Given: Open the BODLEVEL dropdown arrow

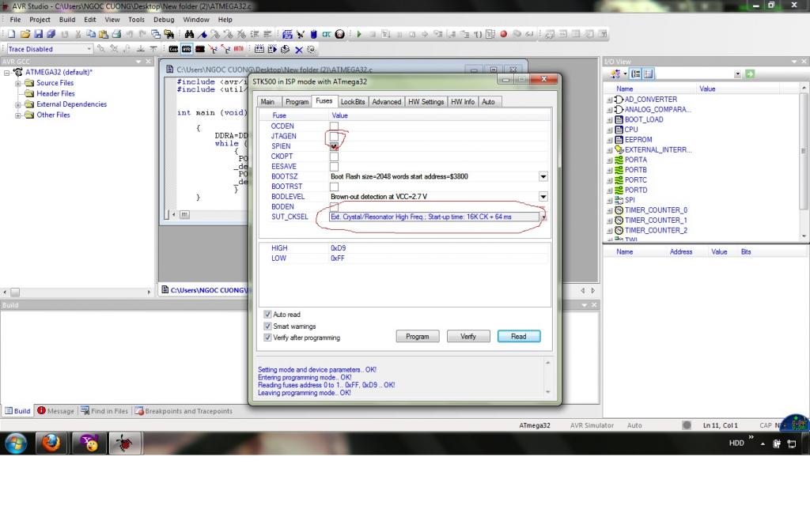Looking at the screenshot, I should (543, 197).
